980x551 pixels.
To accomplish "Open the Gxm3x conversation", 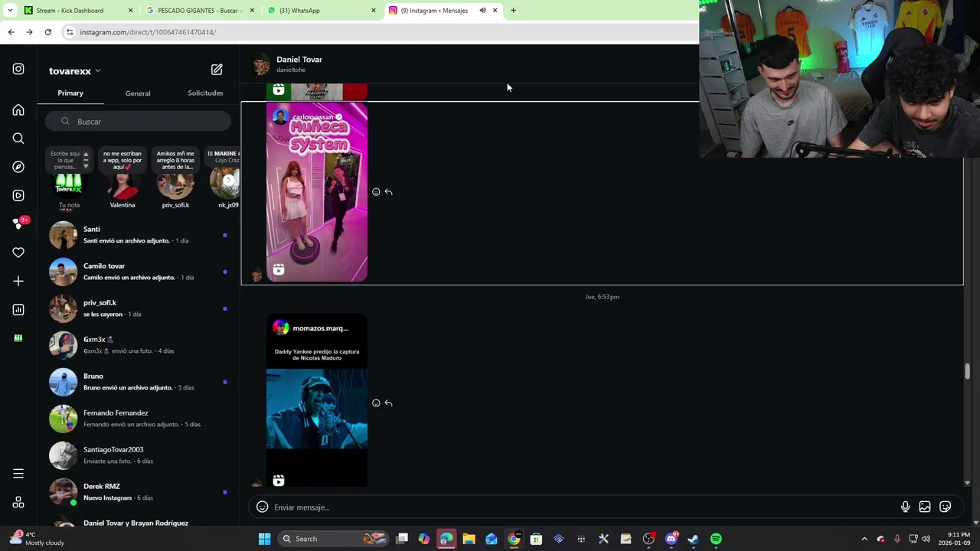I will tap(139, 345).
